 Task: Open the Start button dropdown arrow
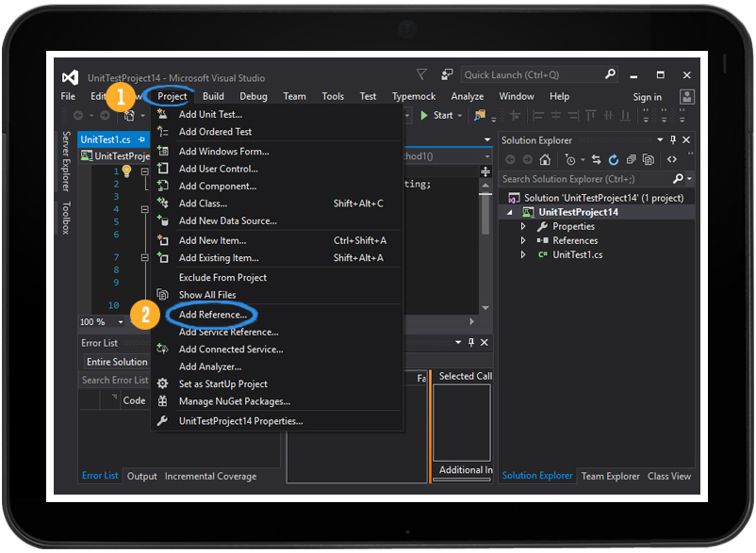(460, 116)
